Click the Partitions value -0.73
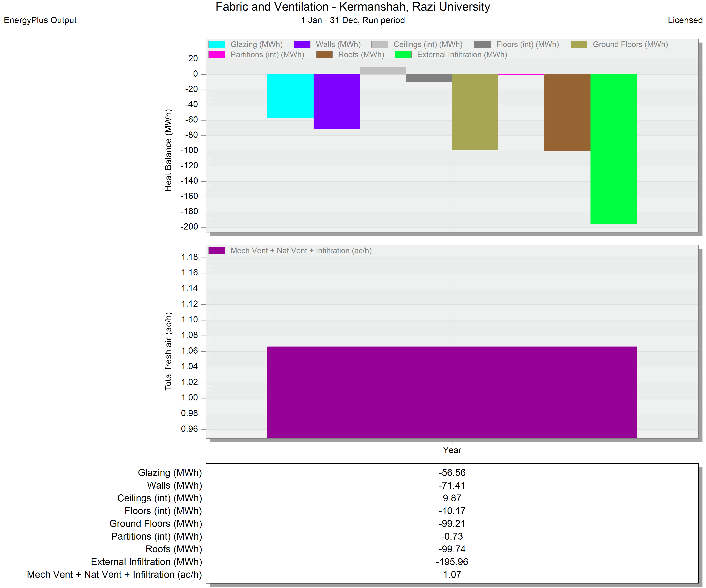Viewport: 706px width, 588px height. click(452, 537)
